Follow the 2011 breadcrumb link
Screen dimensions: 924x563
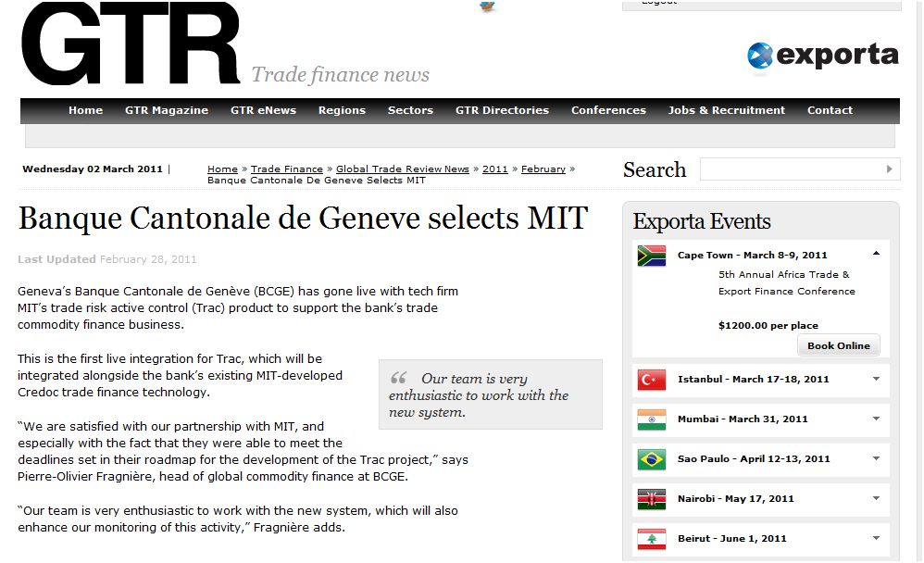(x=495, y=169)
